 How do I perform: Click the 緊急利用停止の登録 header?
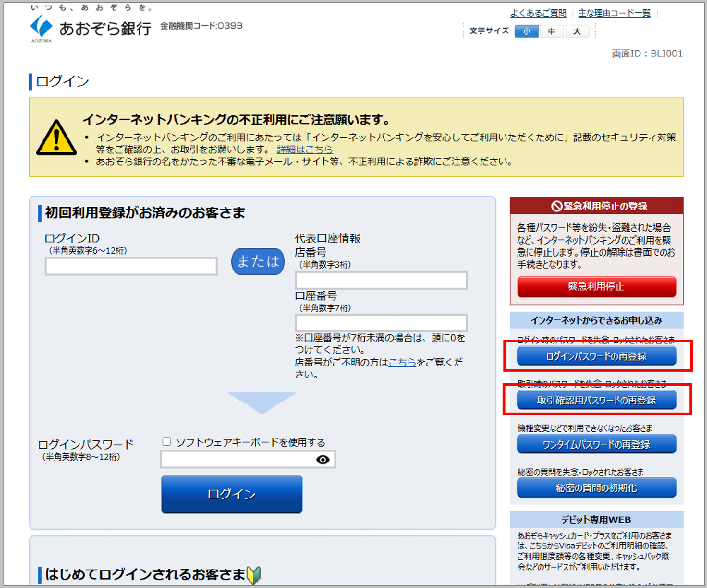[600, 206]
